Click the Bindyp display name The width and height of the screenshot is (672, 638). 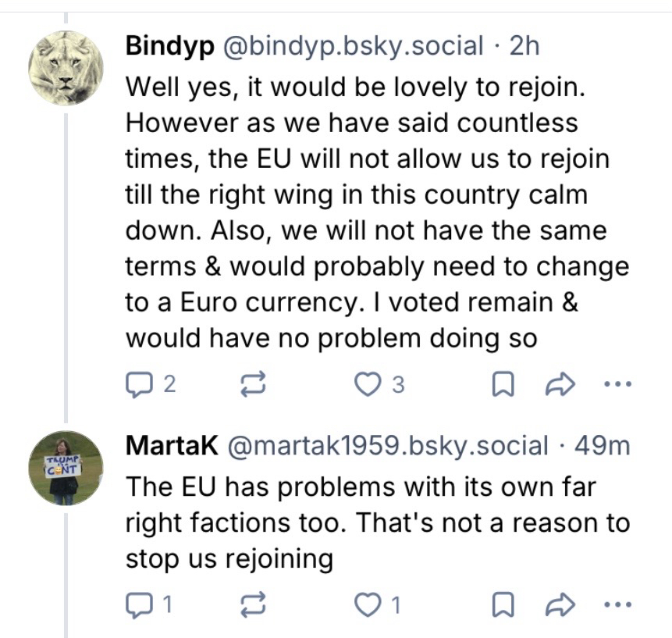click(169, 46)
